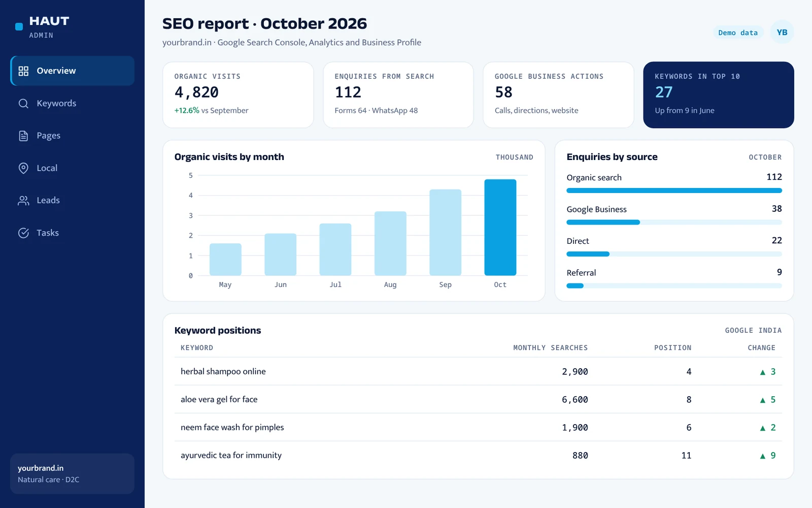Open the Leads section
This screenshot has width=812, height=508.
point(72,201)
